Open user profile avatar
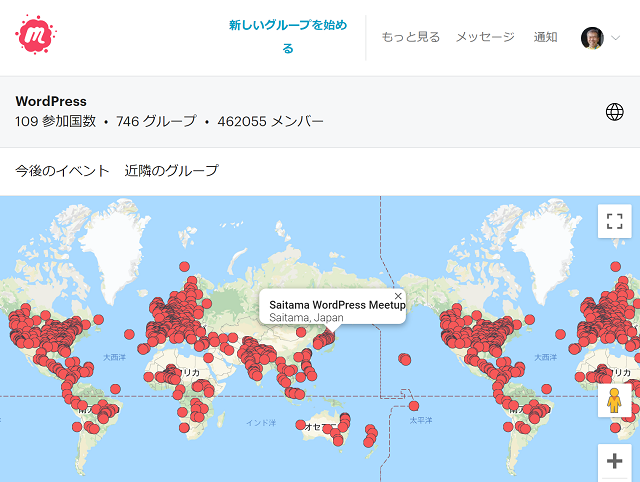The height and width of the screenshot is (482, 640). 592,38
